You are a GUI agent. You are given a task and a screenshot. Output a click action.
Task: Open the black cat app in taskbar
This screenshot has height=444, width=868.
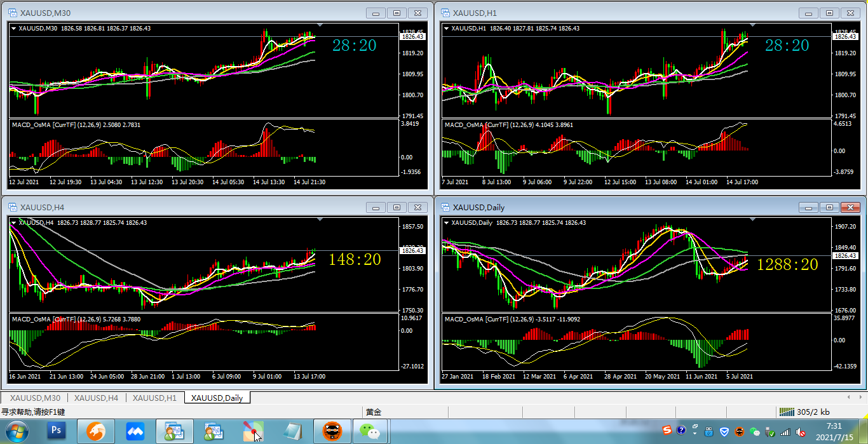[x=332, y=431]
